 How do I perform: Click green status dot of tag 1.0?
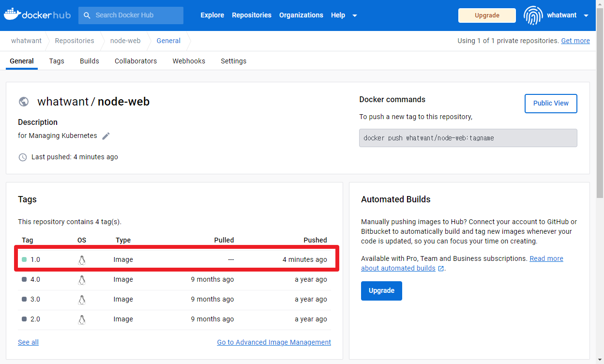[x=24, y=259]
